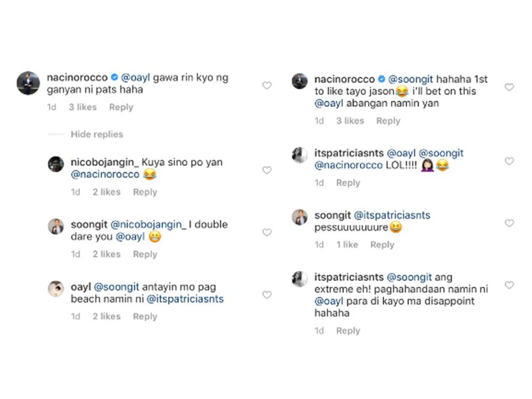Heart oayl's 'antayin mo pag beach' comment
The height and width of the screenshot is (399, 532).
(267, 295)
